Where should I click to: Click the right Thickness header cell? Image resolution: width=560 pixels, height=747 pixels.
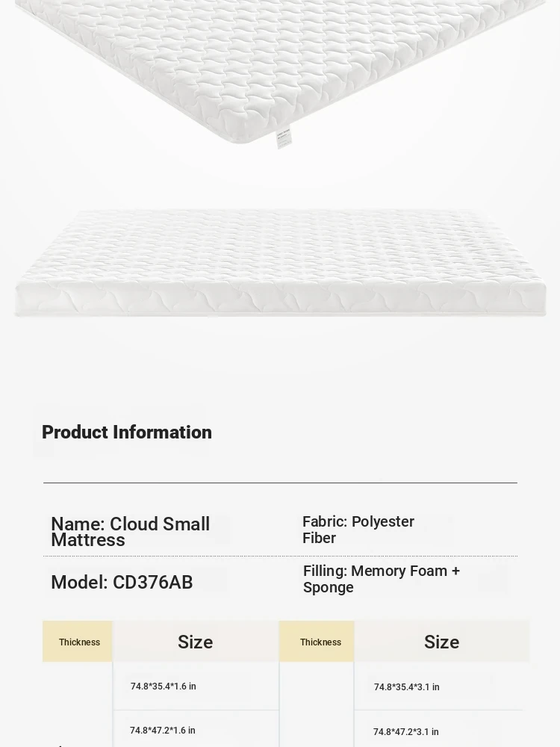320,642
